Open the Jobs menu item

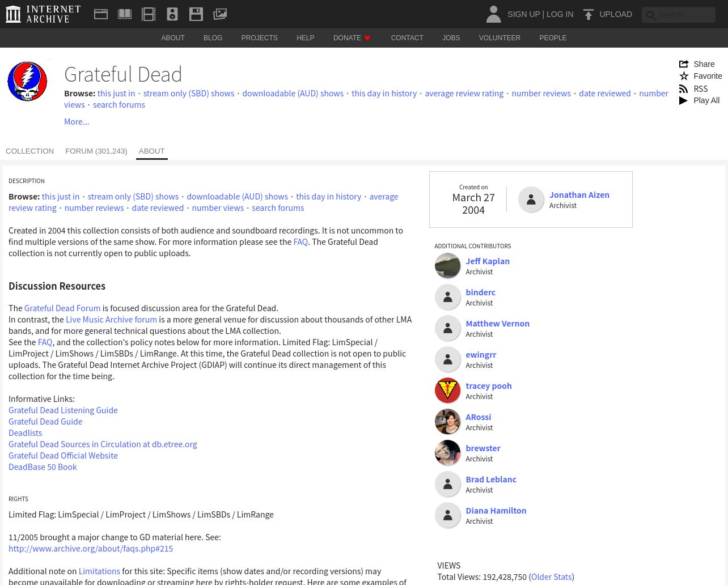pyautogui.click(x=451, y=38)
